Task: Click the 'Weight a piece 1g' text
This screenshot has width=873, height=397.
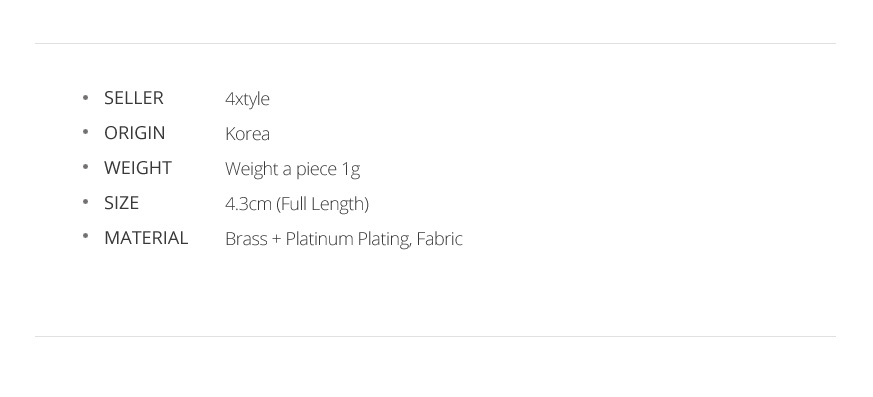Action: pos(292,170)
